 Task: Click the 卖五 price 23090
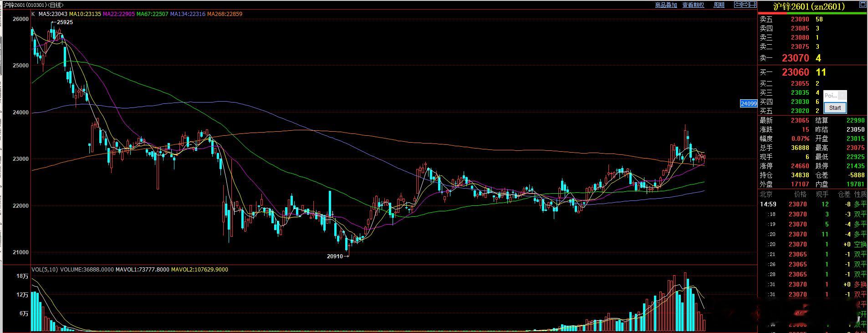[800, 19]
